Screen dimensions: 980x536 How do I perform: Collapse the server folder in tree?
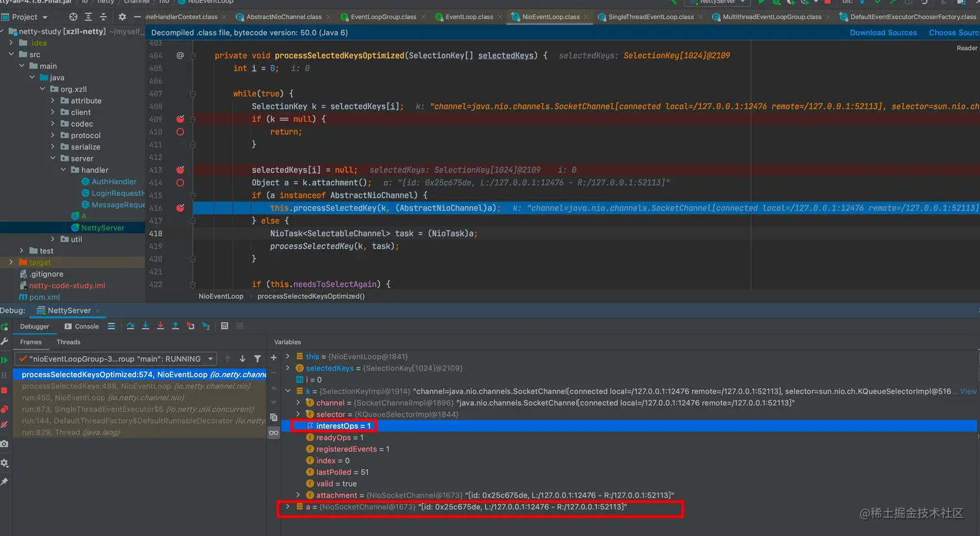tap(52, 158)
